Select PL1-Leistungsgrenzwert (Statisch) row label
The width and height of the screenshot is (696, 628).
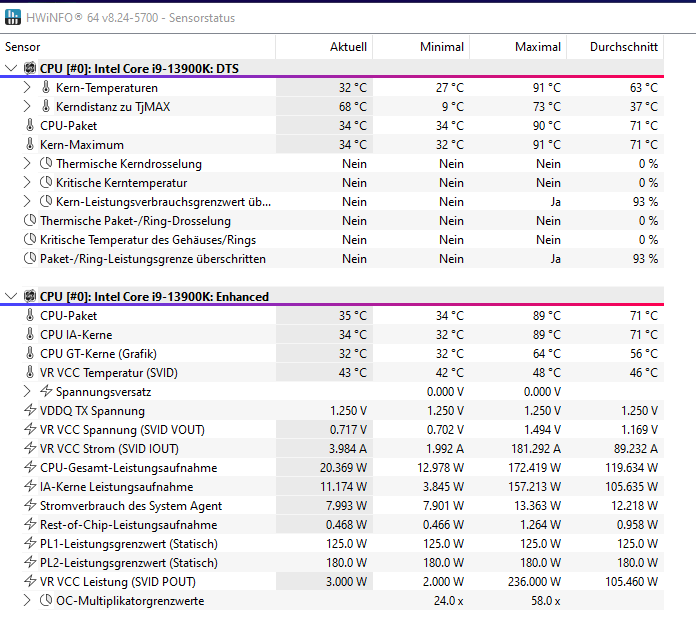(x=129, y=544)
